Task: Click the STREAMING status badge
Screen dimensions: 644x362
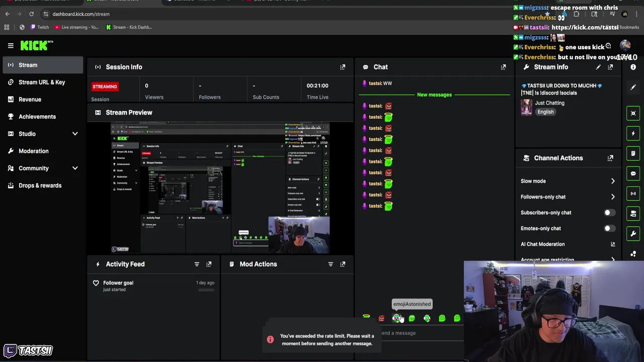Action: 105,86
